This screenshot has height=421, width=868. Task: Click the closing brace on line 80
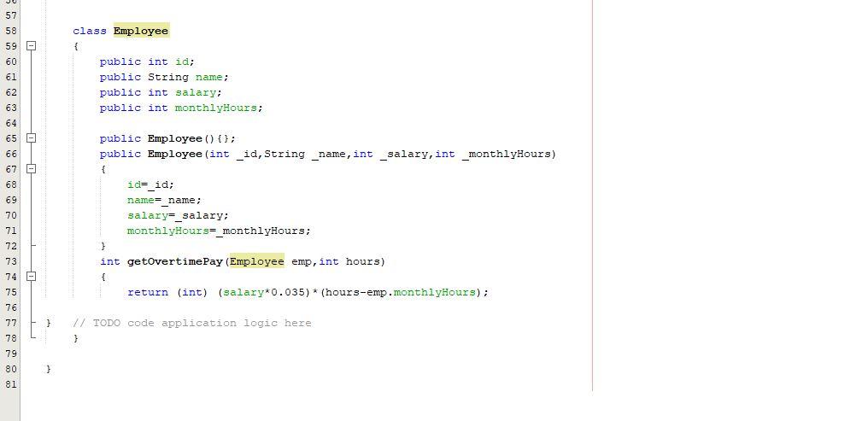pyautogui.click(x=49, y=369)
